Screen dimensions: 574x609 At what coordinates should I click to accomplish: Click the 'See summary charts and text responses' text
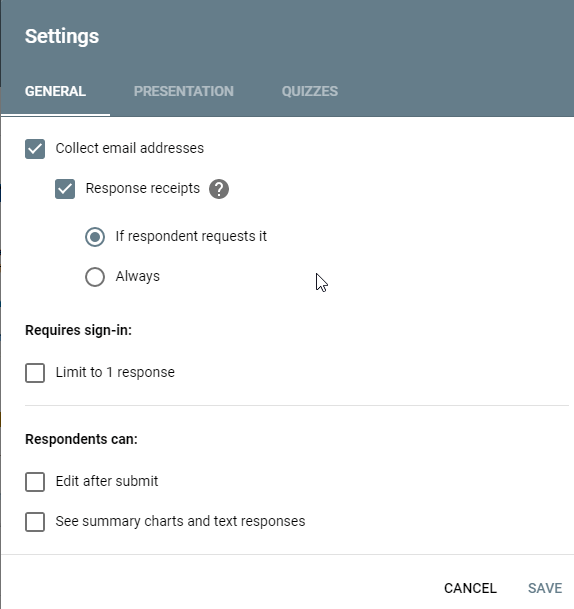coord(180,521)
